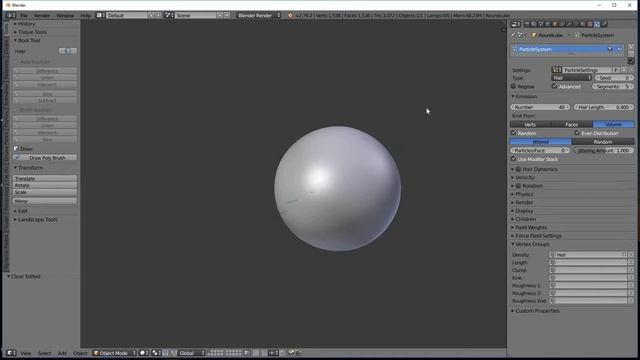Screen dimensions: 640x360
Task: Open the Texture properties tab icon
Action: coord(590,24)
